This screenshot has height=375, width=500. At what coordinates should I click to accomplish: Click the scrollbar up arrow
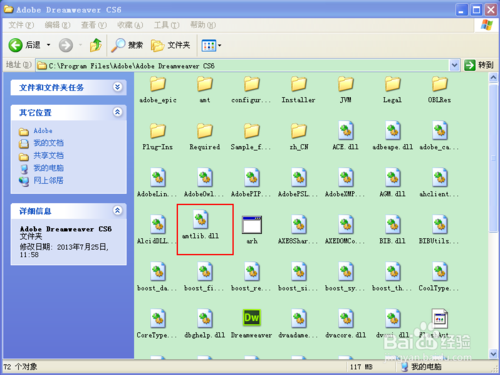click(x=493, y=78)
